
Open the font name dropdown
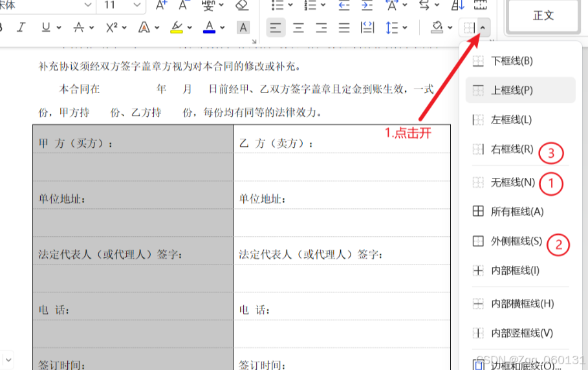pyautogui.click(x=88, y=5)
